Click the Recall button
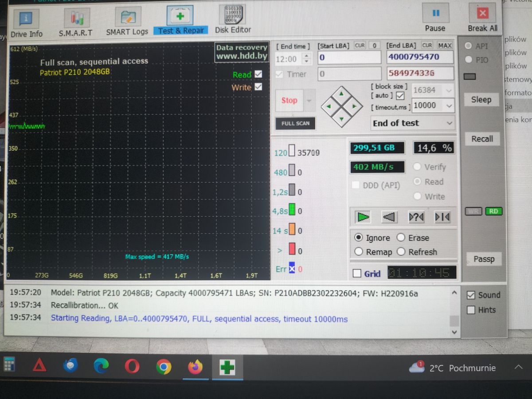Screen dimensions: 532x399 click(482, 139)
